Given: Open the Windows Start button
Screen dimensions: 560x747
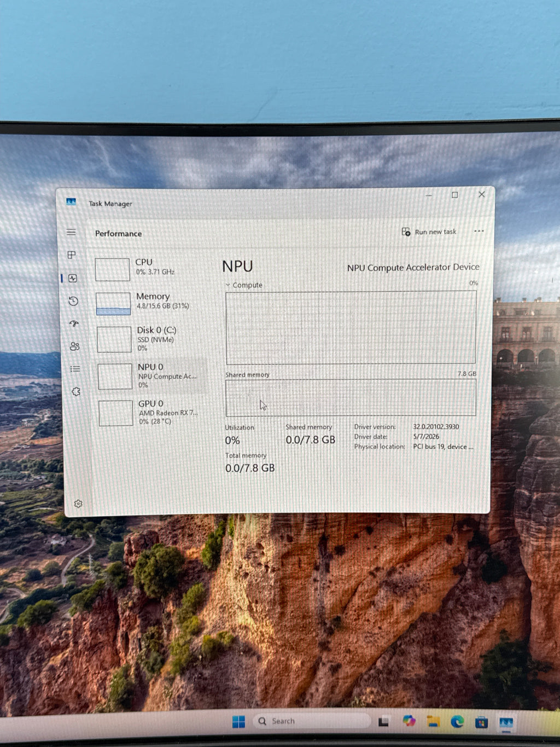Looking at the screenshot, I should pyautogui.click(x=238, y=722).
